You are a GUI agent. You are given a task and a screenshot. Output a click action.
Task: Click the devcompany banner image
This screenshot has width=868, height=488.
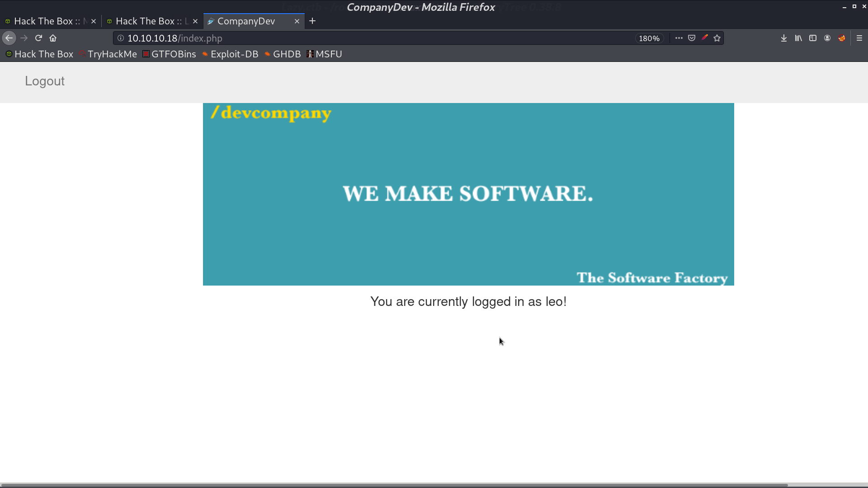click(468, 194)
